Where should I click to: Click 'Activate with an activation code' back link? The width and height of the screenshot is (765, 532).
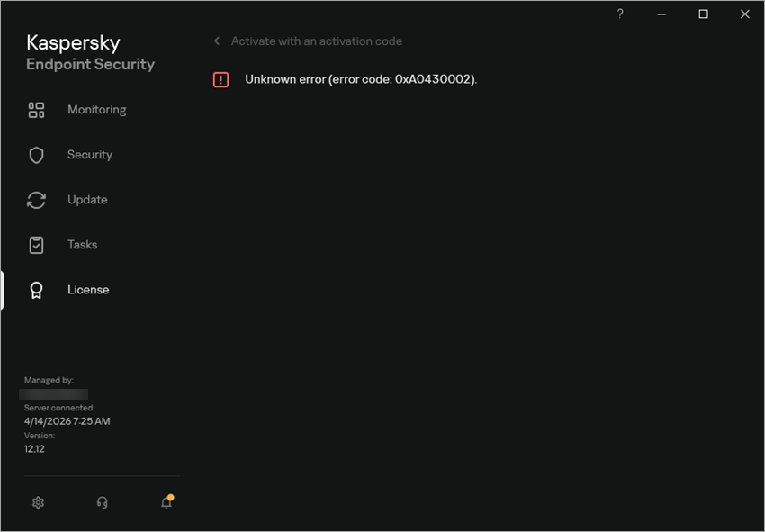[317, 41]
